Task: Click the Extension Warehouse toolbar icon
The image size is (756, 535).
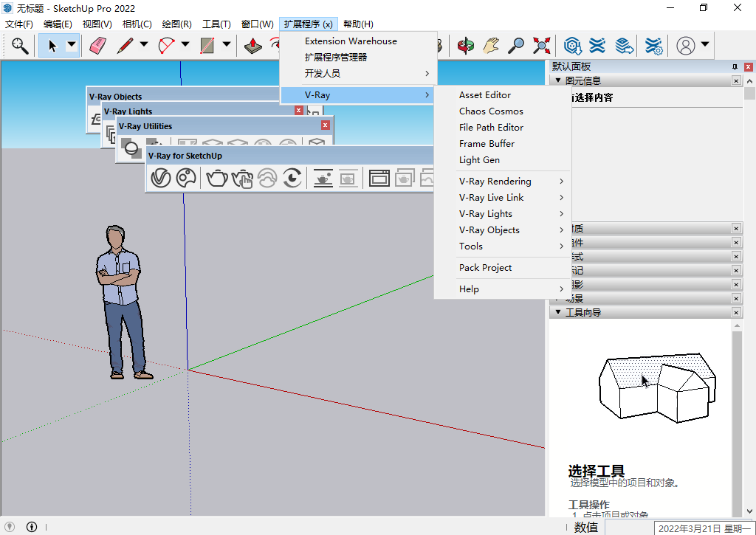Action: [x=597, y=46]
